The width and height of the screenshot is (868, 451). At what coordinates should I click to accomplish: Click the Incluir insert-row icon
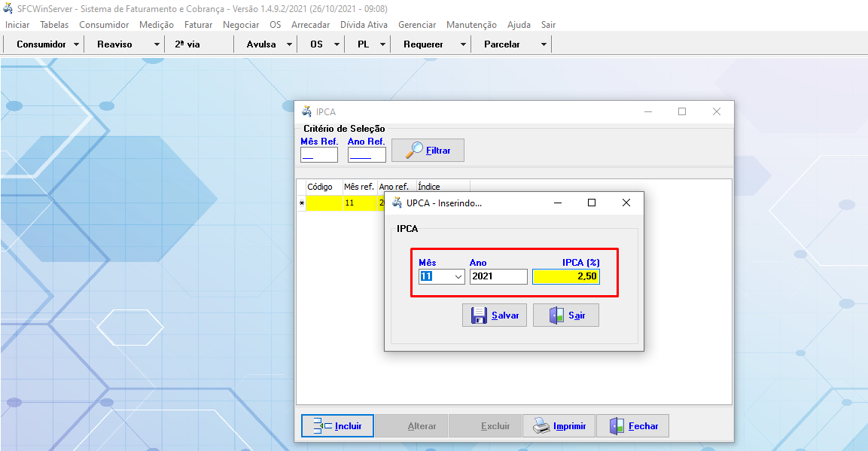(x=322, y=426)
